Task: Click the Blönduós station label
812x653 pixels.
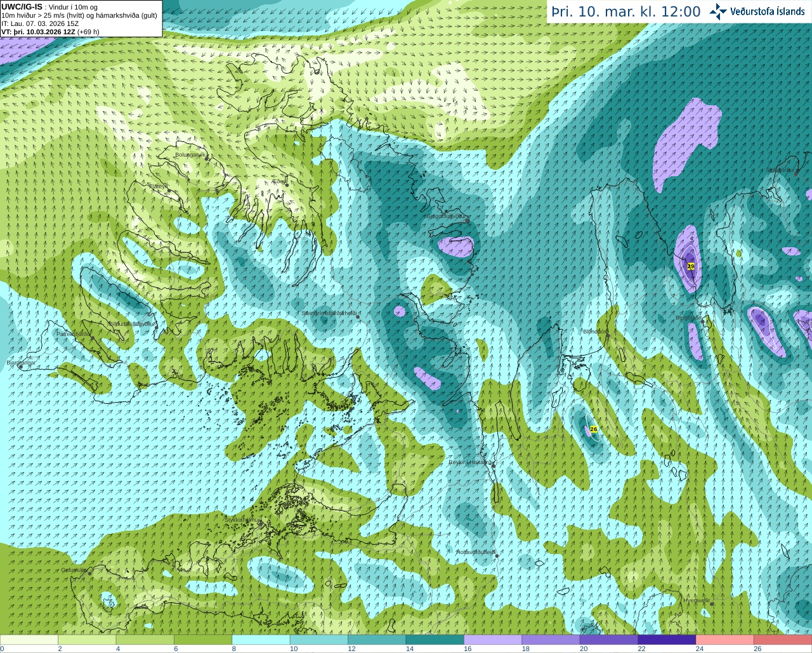Action: [596, 331]
